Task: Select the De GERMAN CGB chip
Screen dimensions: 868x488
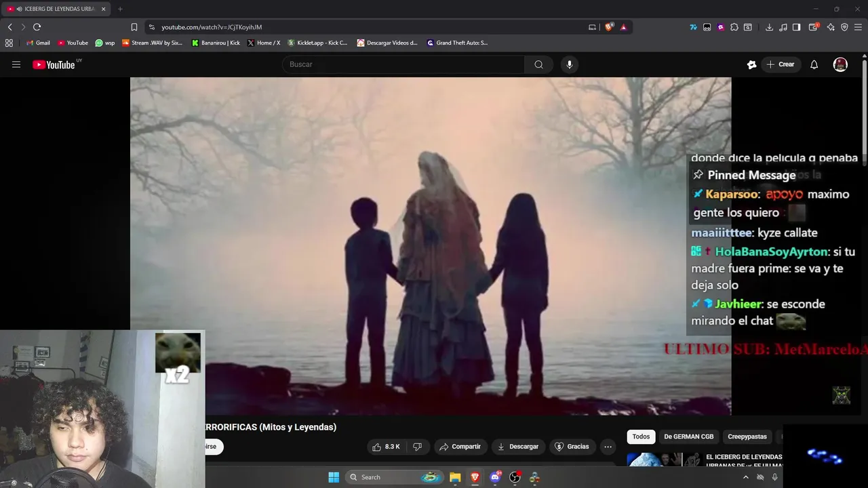Action: (688, 436)
